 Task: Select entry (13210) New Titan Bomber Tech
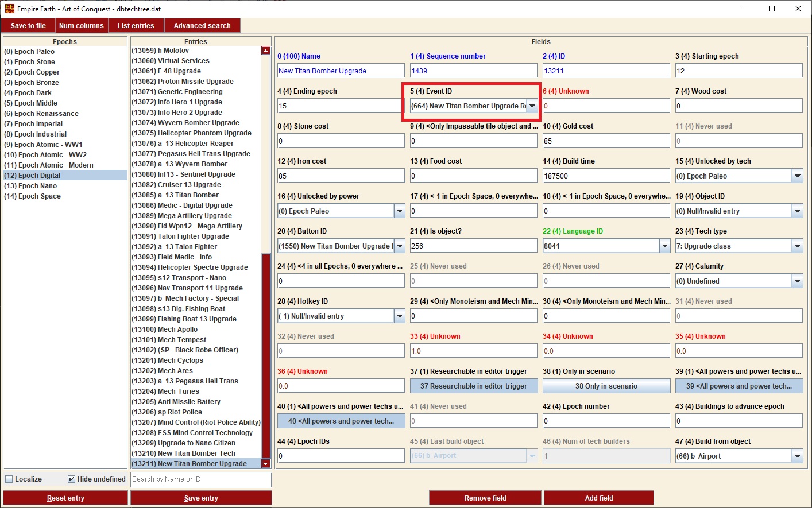point(196,453)
